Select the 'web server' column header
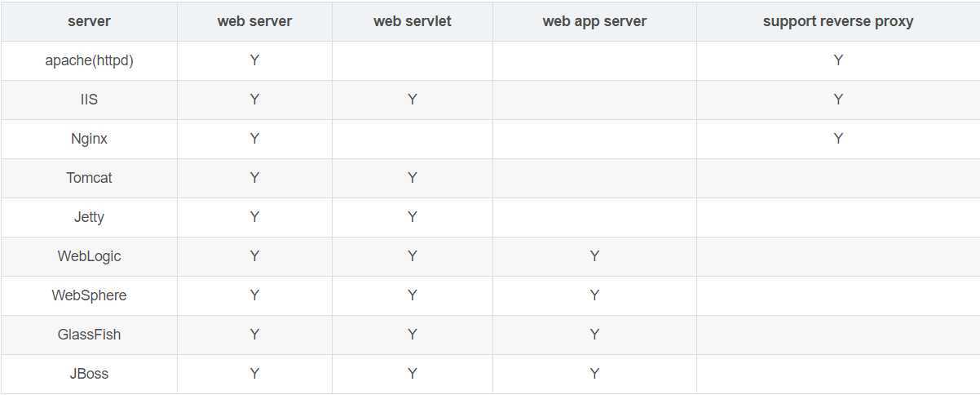980x395 pixels. pyautogui.click(x=254, y=21)
